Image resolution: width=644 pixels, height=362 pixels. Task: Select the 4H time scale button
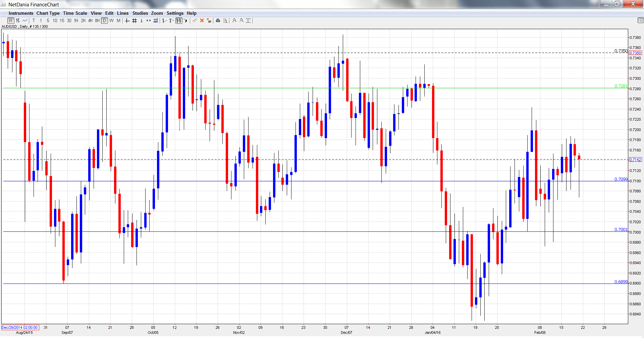(90, 21)
